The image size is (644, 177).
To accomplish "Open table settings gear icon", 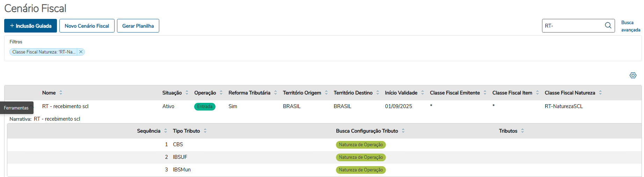I will pyautogui.click(x=633, y=75).
